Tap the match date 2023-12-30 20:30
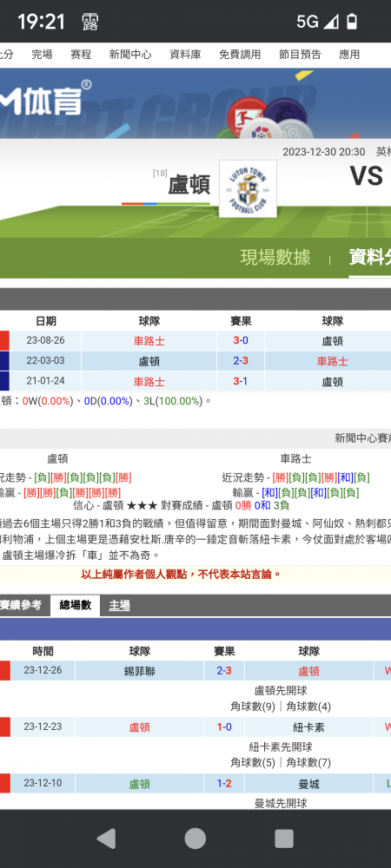This screenshot has height=868, width=391. (x=323, y=152)
